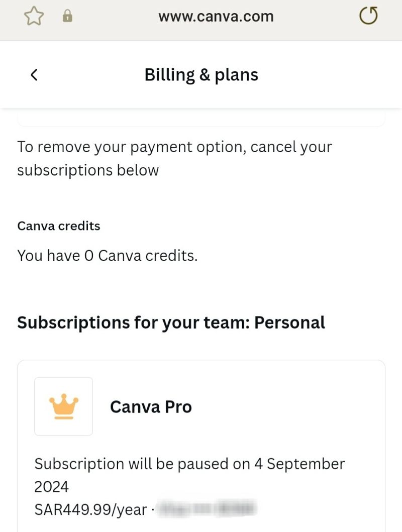Click the 'To remove your payment option' text
The image size is (402, 532).
pos(174,147)
